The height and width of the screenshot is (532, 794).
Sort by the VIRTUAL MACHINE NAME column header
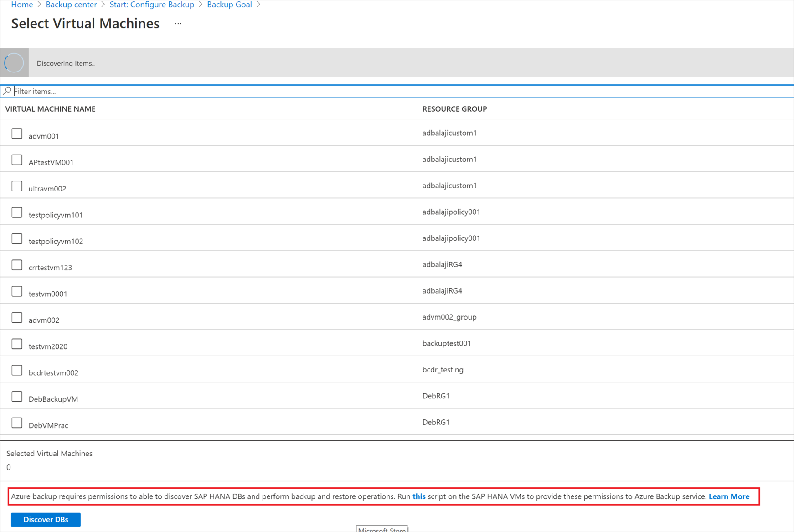(x=50, y=108)
